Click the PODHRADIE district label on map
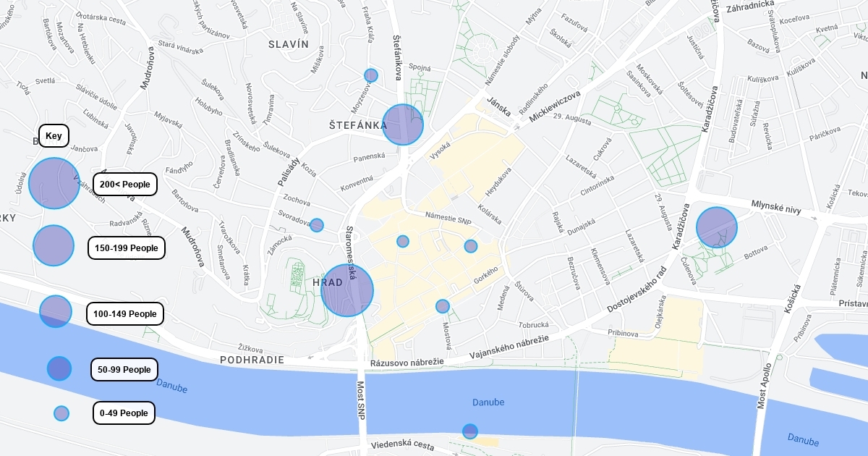 pos(252,360)
